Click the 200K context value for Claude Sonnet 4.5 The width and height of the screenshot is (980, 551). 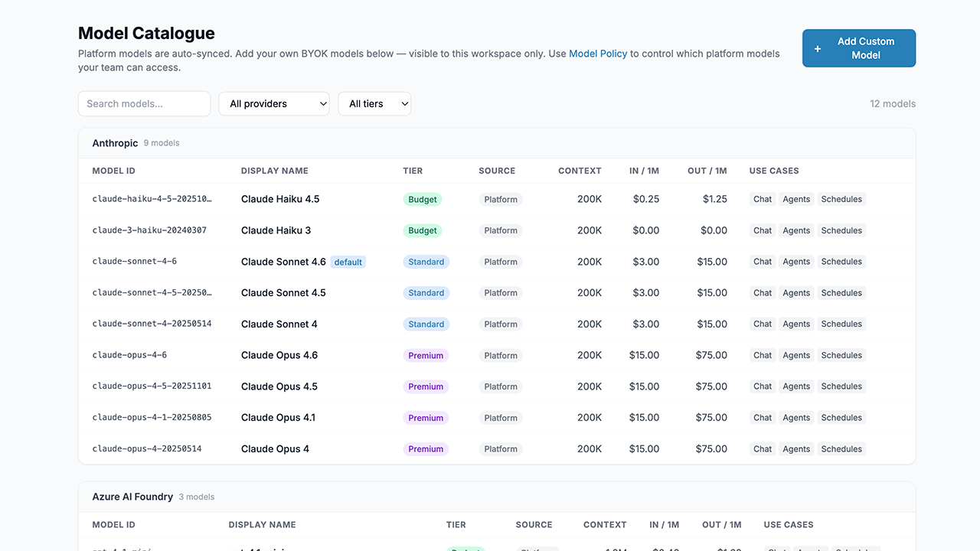click(590, 293)
